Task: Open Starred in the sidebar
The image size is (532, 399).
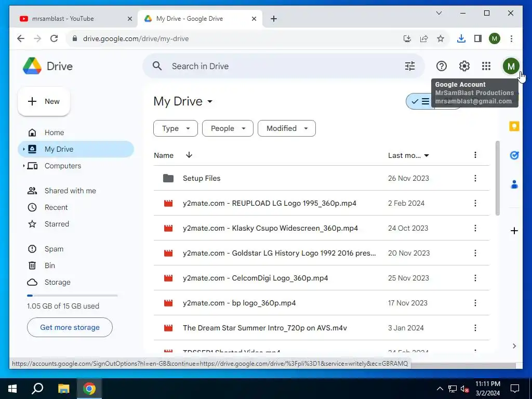Action: (76, 224)
